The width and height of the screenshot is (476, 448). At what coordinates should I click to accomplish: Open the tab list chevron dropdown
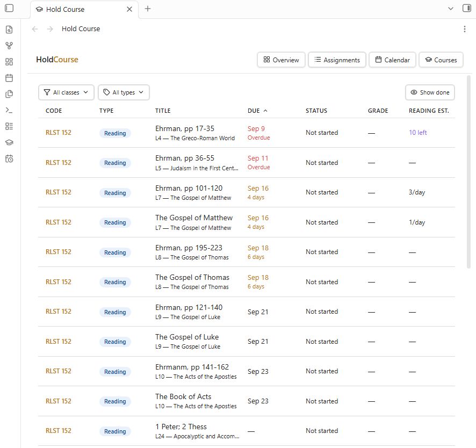click(x=451, y=9)
